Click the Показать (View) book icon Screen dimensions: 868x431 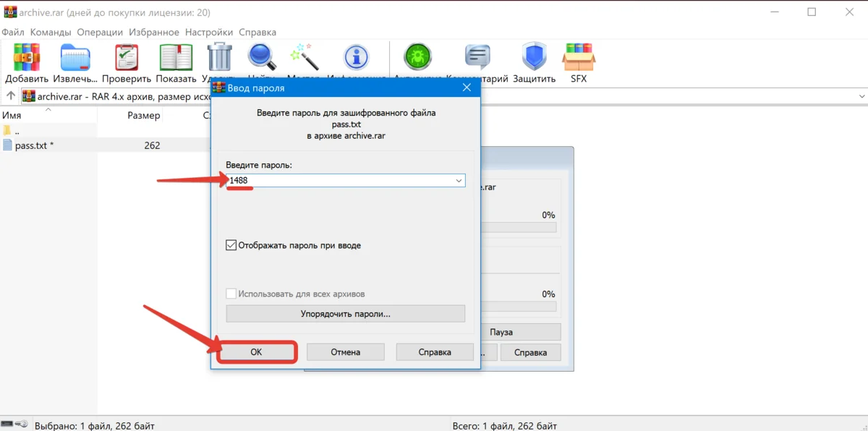pos(176,58)
